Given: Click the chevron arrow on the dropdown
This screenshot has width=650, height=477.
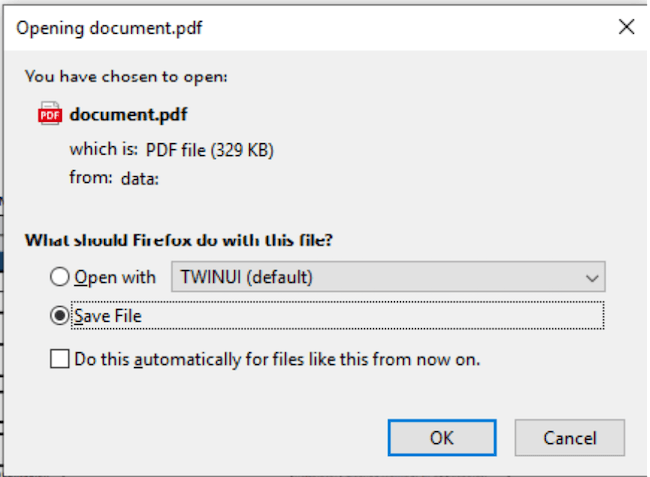Looking at the screenshot, I should tap(592, 278).
